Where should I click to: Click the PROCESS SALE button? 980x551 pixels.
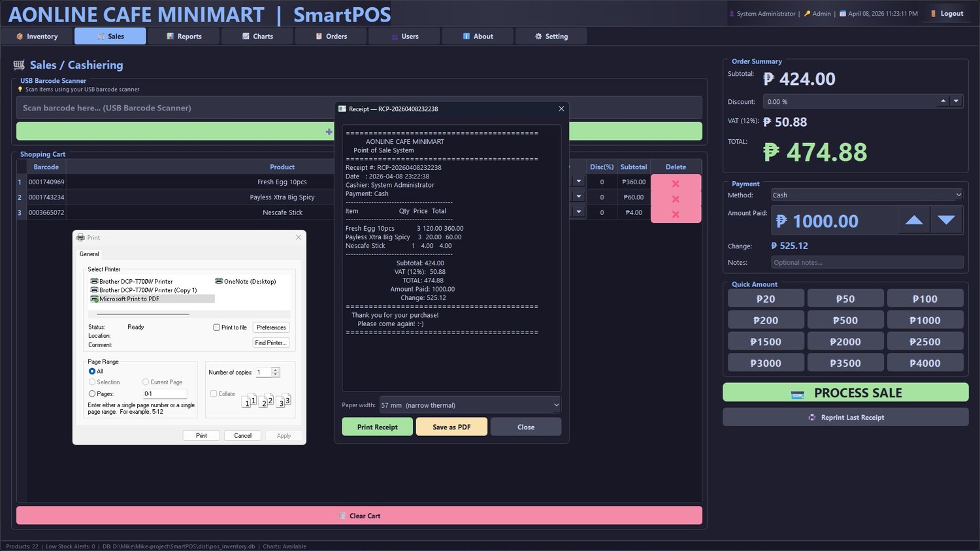(845, 393)
